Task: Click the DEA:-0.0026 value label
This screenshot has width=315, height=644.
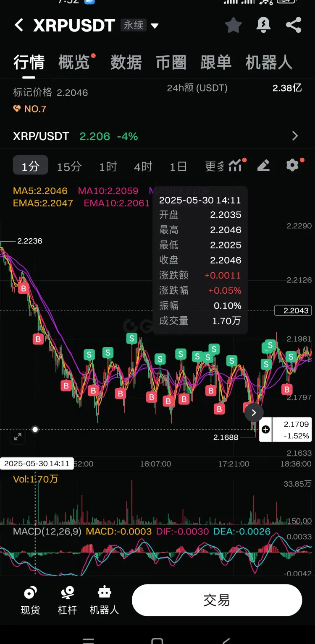Action: (242, 532)
